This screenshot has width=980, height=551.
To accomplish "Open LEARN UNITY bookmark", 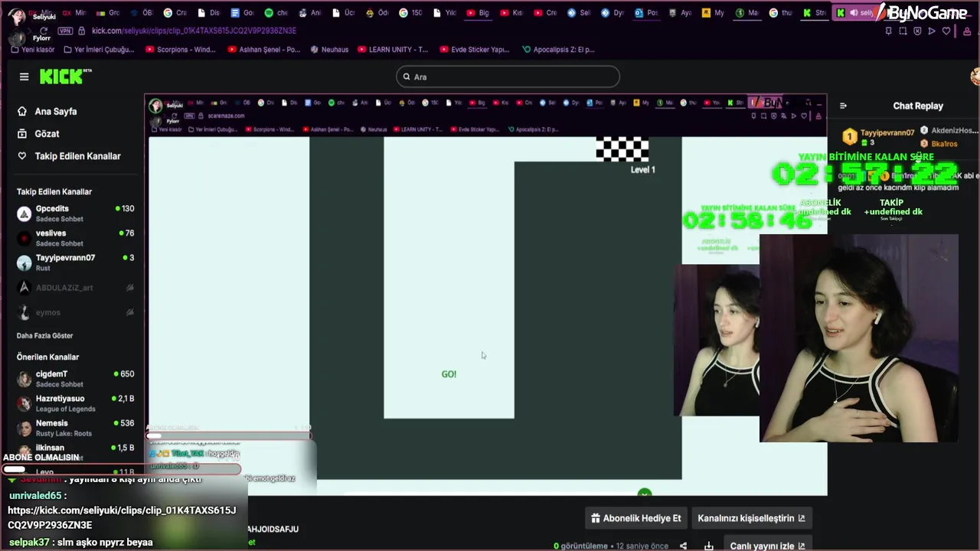I will click(392, 50).
